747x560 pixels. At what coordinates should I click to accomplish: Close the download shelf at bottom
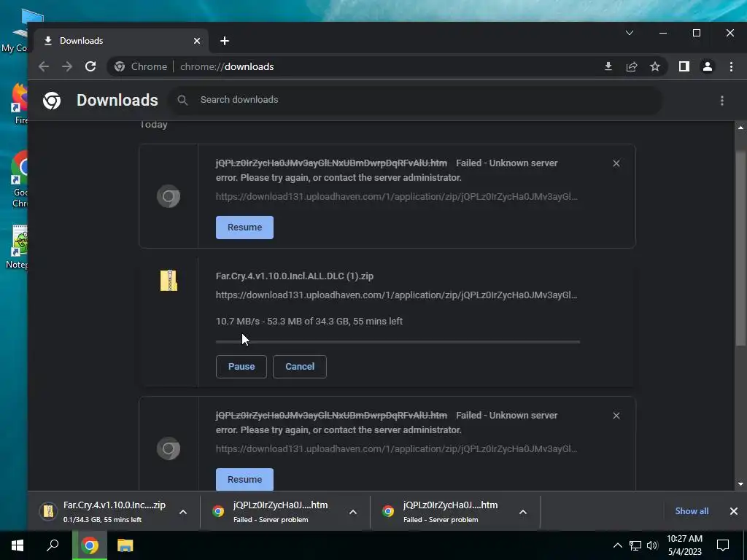(734, 511)
